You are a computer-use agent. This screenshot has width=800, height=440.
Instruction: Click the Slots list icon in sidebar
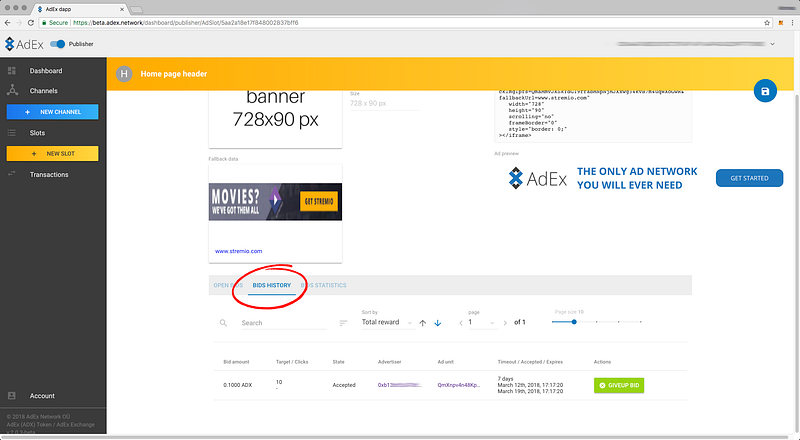point(12,133)
